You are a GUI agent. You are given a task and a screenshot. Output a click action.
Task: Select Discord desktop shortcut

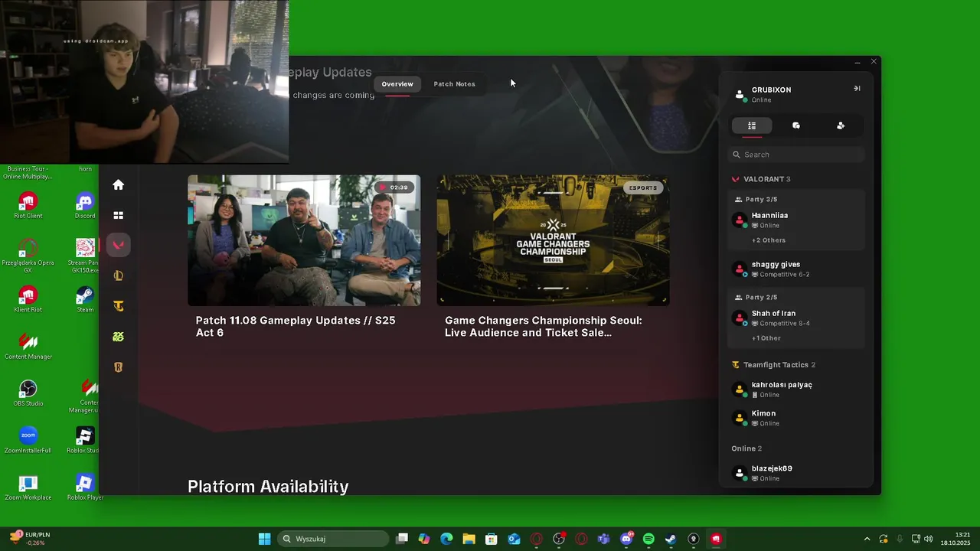85,206
